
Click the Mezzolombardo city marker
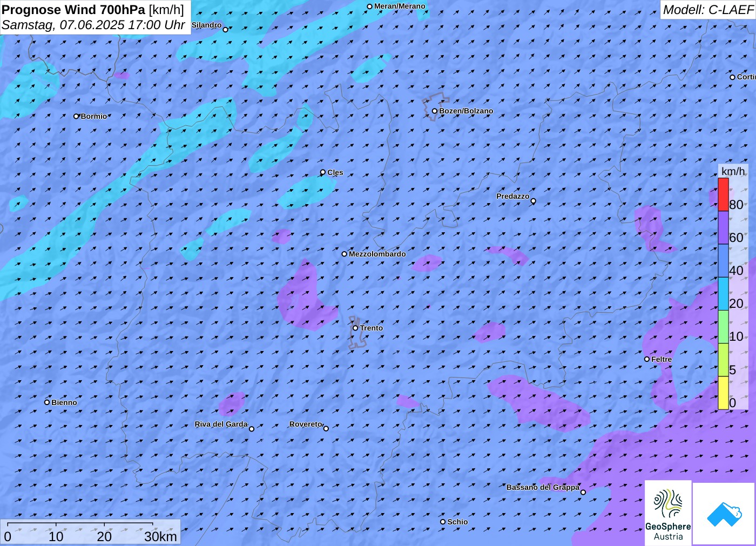(344, 254)
